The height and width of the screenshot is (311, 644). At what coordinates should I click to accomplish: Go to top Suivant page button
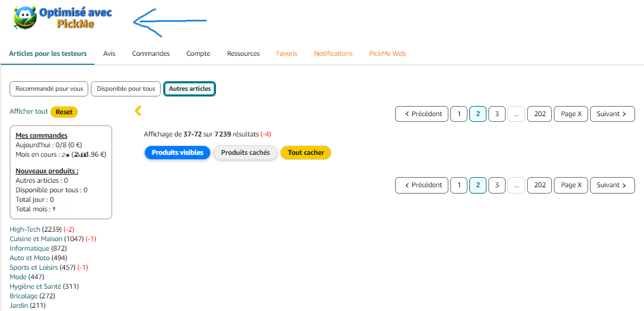[x=612, y=114]
